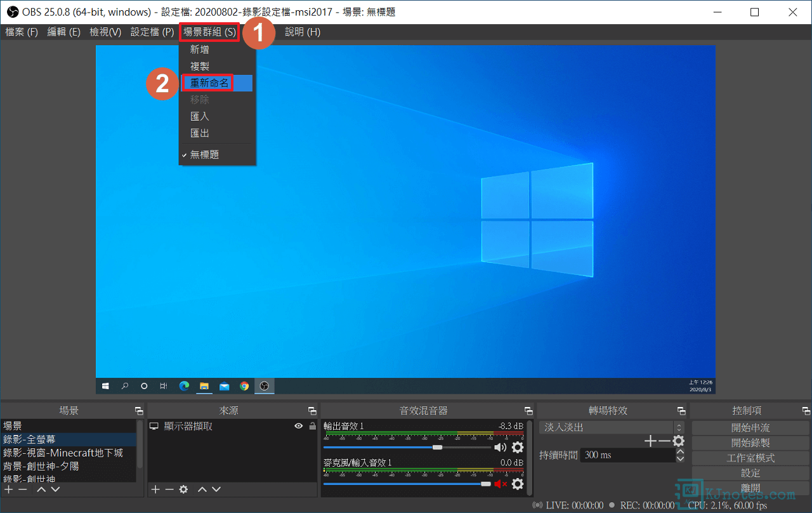The width and height of the screenshot is (812, 513).
Task: Choose 重新命名 in the scene collection menu
Action: pos(217,83)
